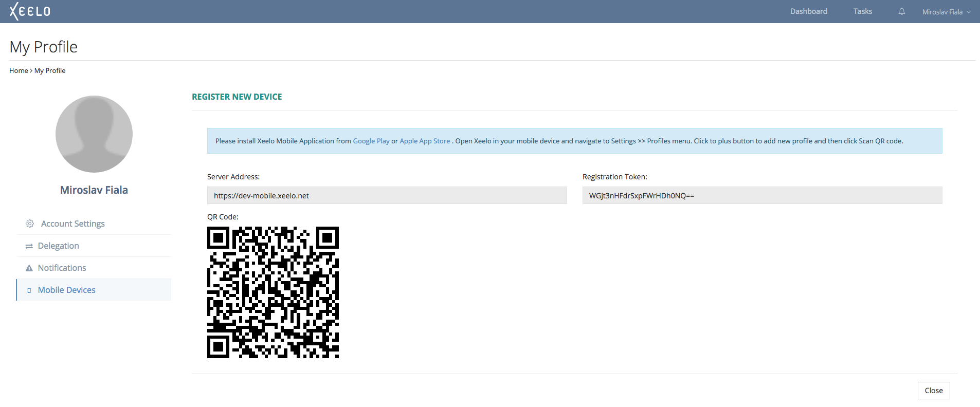Click the Delegation arrows icon
This screenshot has height=407, width=980.
[29, 246]
